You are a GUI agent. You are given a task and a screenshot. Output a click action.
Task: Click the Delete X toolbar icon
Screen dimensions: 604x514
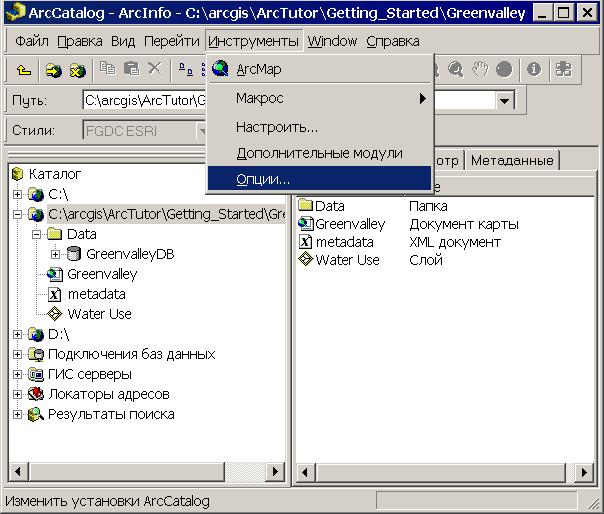pos(155,69)
